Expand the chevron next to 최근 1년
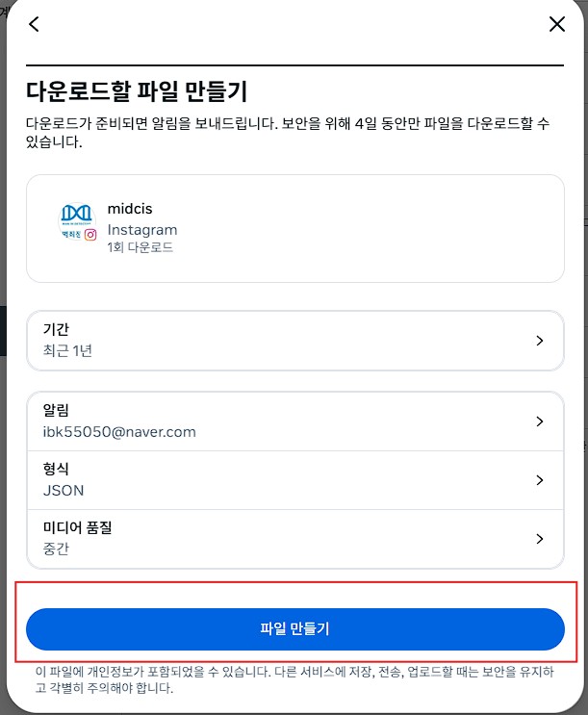Screen dimensions: 588x715 (540, 341)
